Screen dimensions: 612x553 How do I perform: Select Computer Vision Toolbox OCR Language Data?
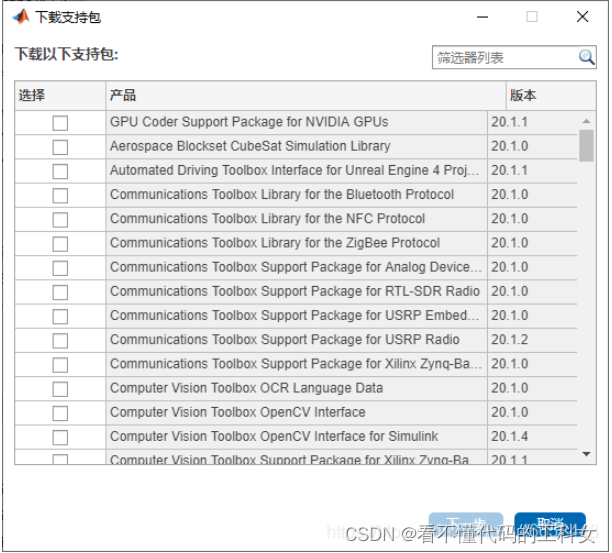pyautogui.click(x=246, y=388)
